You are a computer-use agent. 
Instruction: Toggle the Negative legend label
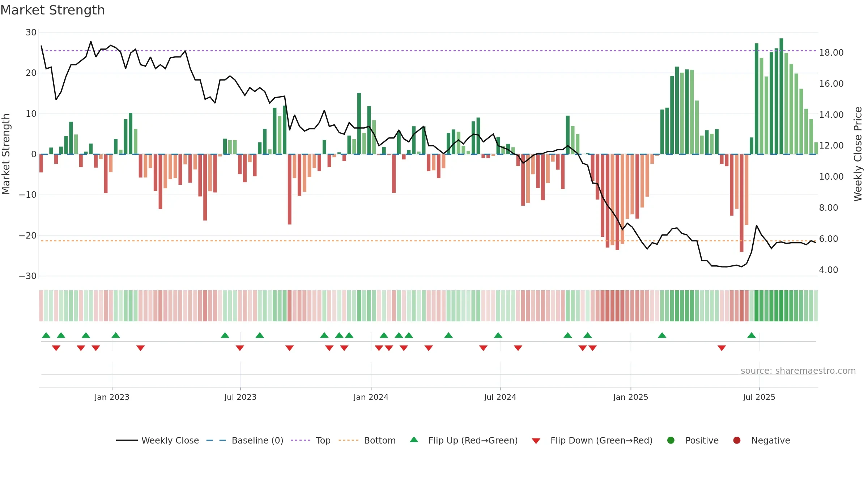pyautogui.click(x=771, y=440)
